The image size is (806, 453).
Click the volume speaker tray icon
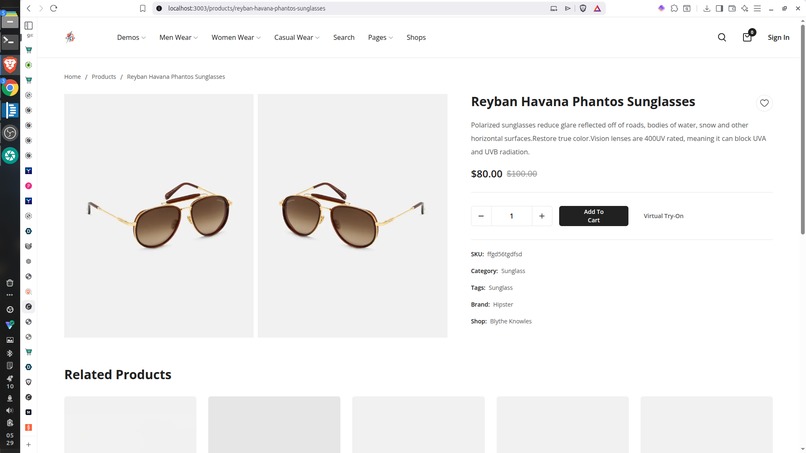pos(10,410)
